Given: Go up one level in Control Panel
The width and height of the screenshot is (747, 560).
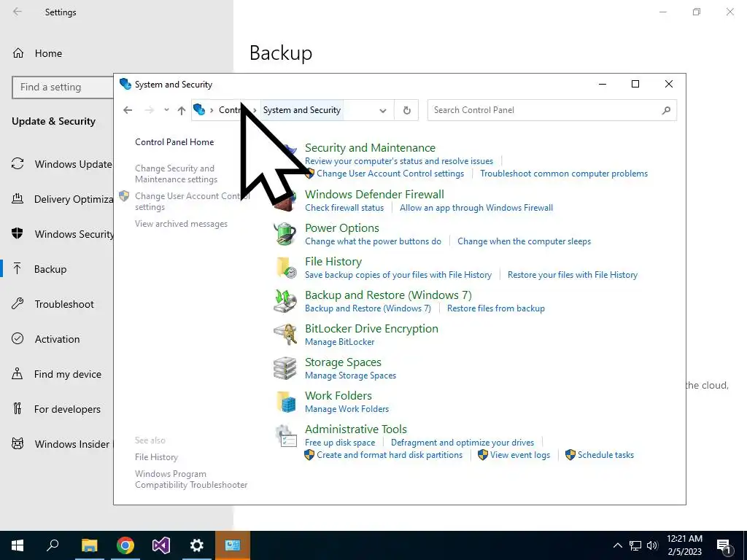Looking at the screenshot, I should click(182, 111).
